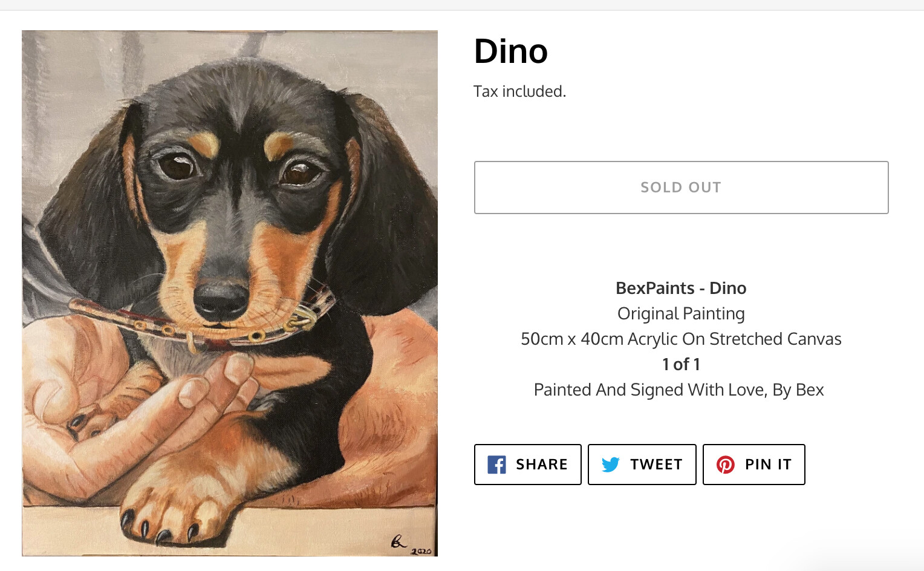
Task: Click Painted And Signed With Love line
Action: (x=678, y=390)
